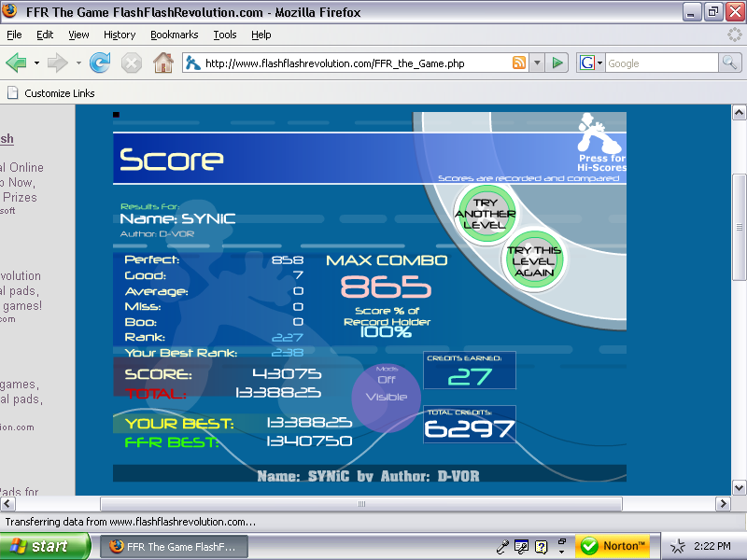The image size is (747, 560).
Task: Open the back history dropdown arrow
Action: click(37, 63)
